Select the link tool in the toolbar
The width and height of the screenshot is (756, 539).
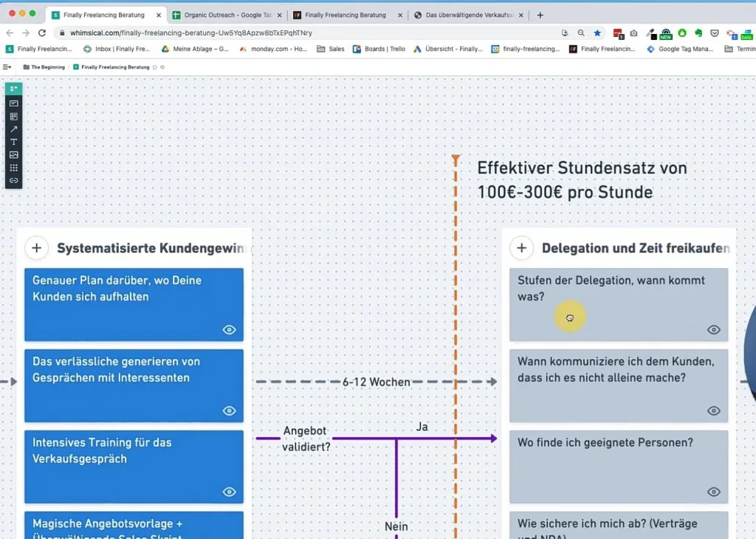pos(13,180)
